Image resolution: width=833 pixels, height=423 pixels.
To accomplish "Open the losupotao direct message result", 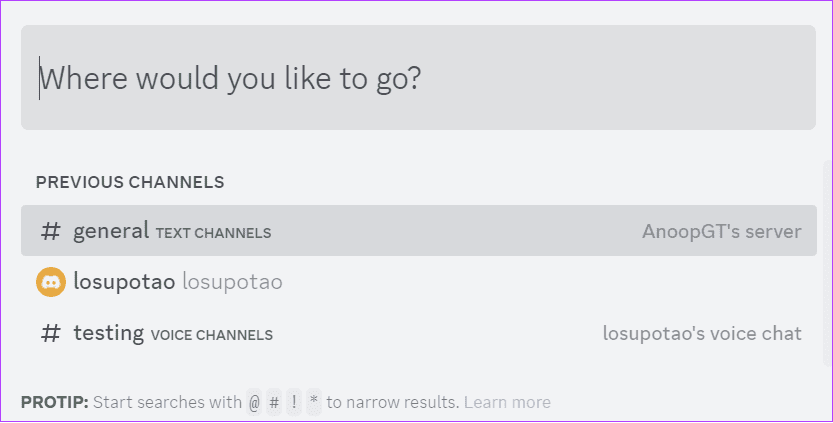I will [419, 282].
